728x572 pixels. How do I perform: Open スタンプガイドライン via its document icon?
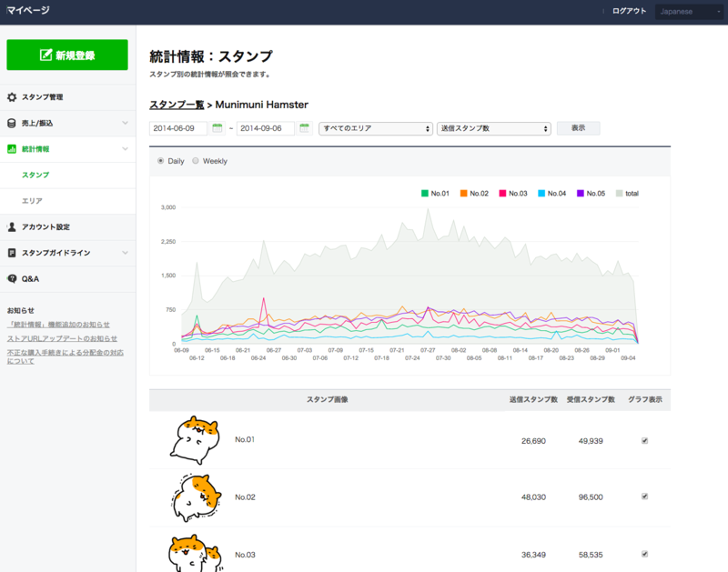11,252
